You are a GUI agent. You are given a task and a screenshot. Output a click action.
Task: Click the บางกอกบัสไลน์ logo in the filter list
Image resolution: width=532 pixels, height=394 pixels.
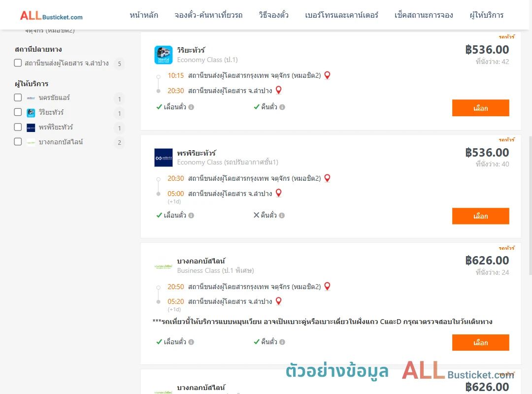31,142
